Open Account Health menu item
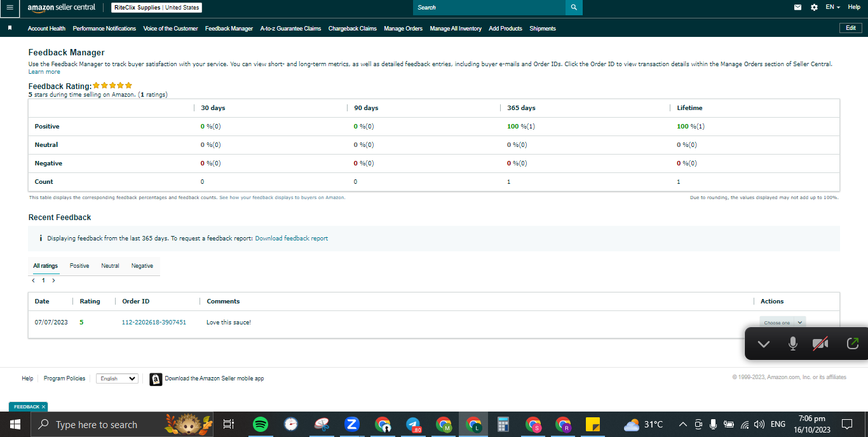Viewport: 868px width, 437px height. point(46,28)
